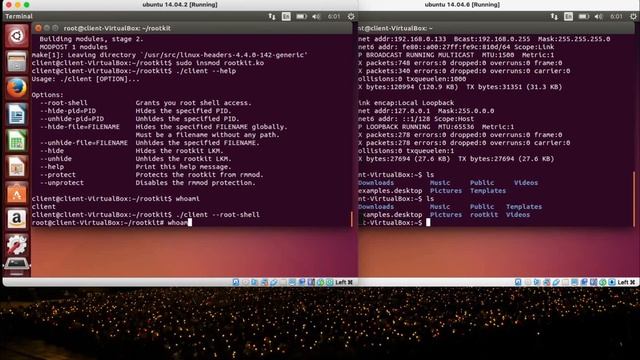Minimize the rootkit terminal window

(47, 28)
